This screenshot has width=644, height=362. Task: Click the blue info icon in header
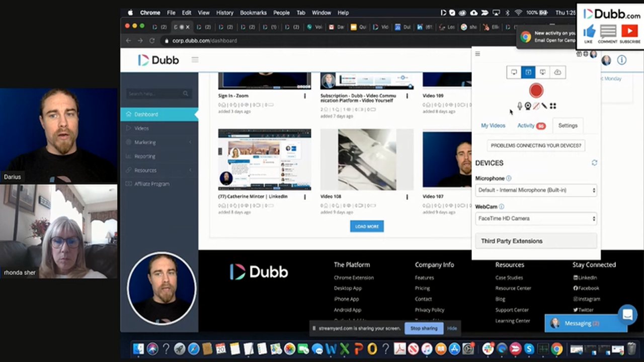pos(622,60)
